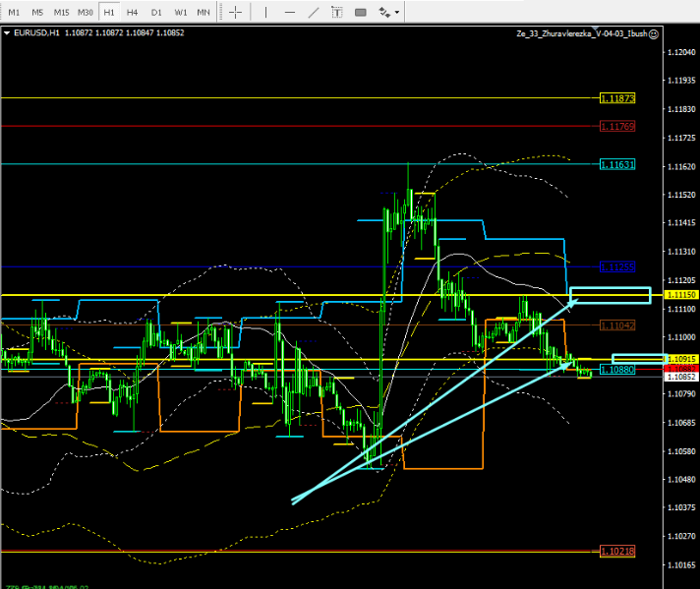Image resolution: width=700 pixels, height=589 pixels.
Task: Choose the text label tool
Action: (x=337, y=12)
